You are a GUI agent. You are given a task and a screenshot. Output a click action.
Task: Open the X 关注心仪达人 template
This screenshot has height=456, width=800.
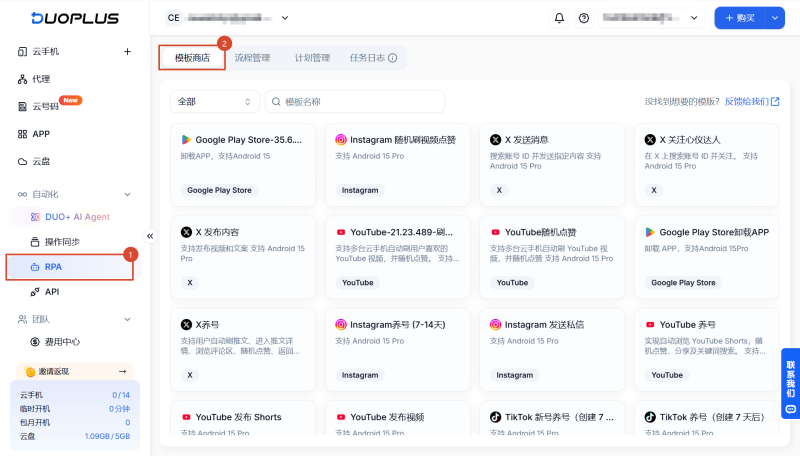pyautogui.click(x=707, y=165)
